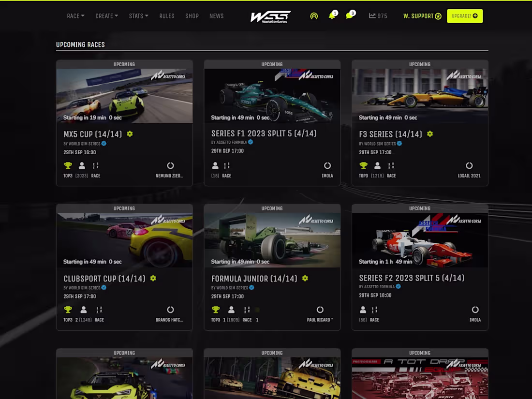Click 29TH SEP 18:00 date on Series F2
The width and height of the screenshot is (532, 399).
pos(375,295)
